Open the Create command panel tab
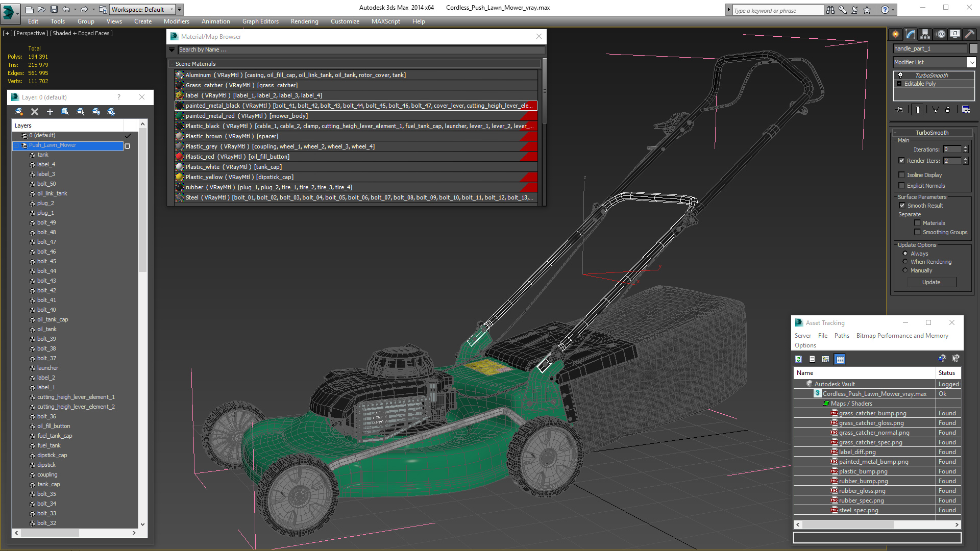980x551 pixels. click(x=896, y=34)
